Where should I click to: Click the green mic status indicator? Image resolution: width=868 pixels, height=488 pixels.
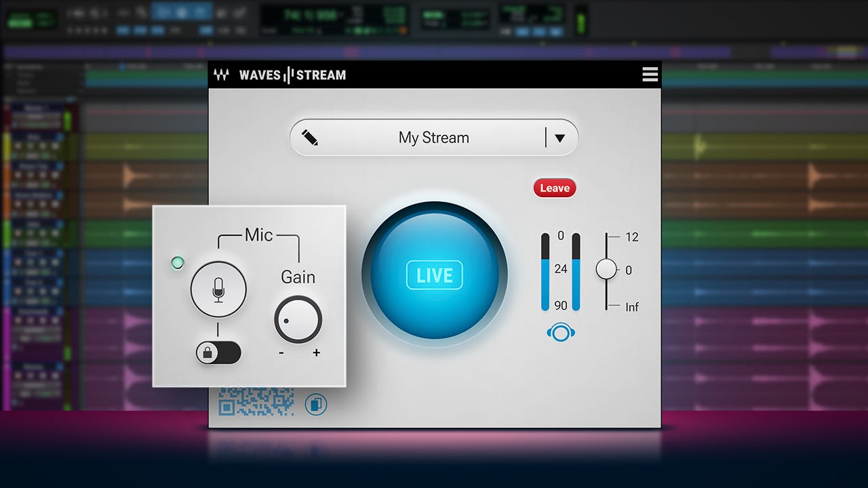178,263
